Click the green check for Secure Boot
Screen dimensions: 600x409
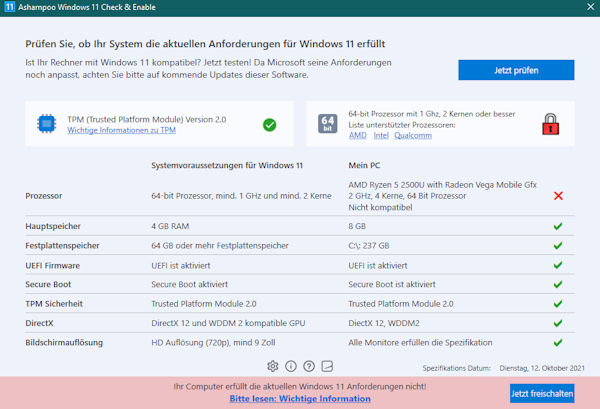tap(558, 284)
